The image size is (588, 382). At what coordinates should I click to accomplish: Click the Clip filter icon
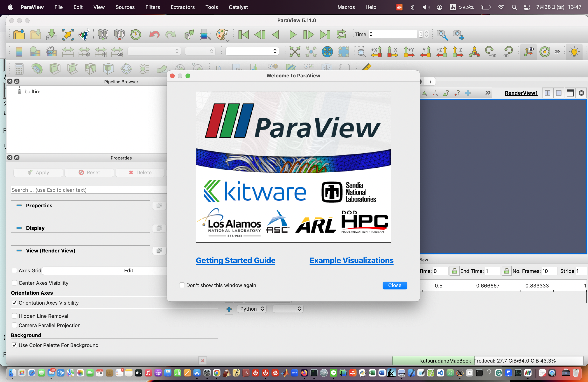pos(55,69)
